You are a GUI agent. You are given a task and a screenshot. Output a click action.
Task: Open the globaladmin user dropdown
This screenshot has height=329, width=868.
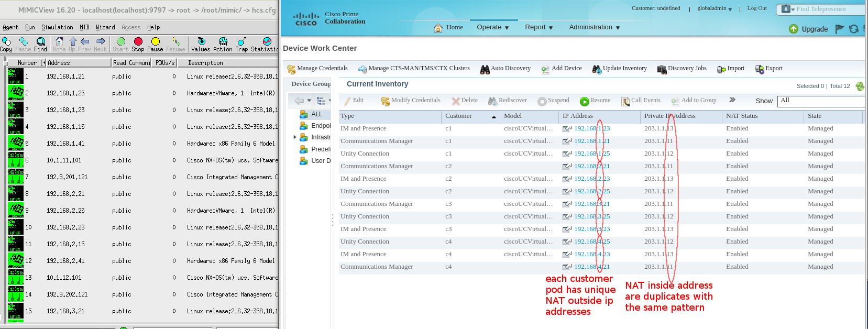[x=715, y=8]
